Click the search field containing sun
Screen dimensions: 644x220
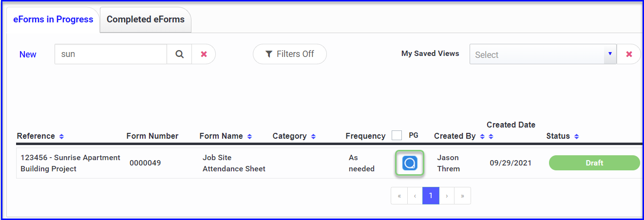coord(111,54)
